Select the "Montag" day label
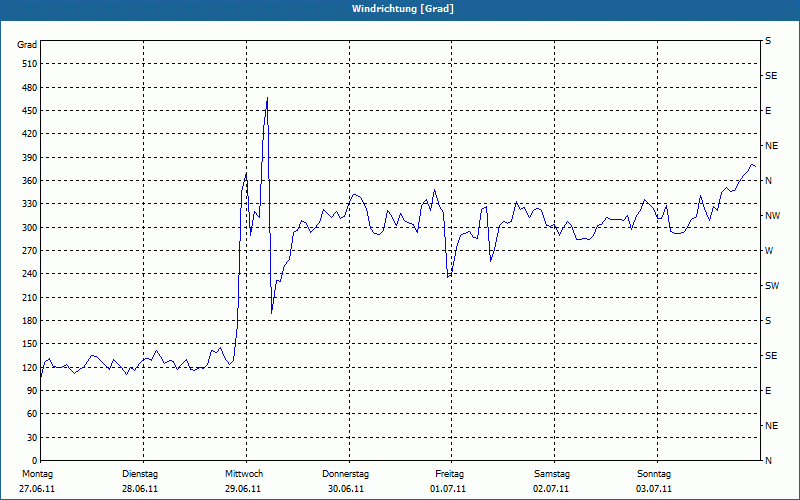 (x=37, y=474)
